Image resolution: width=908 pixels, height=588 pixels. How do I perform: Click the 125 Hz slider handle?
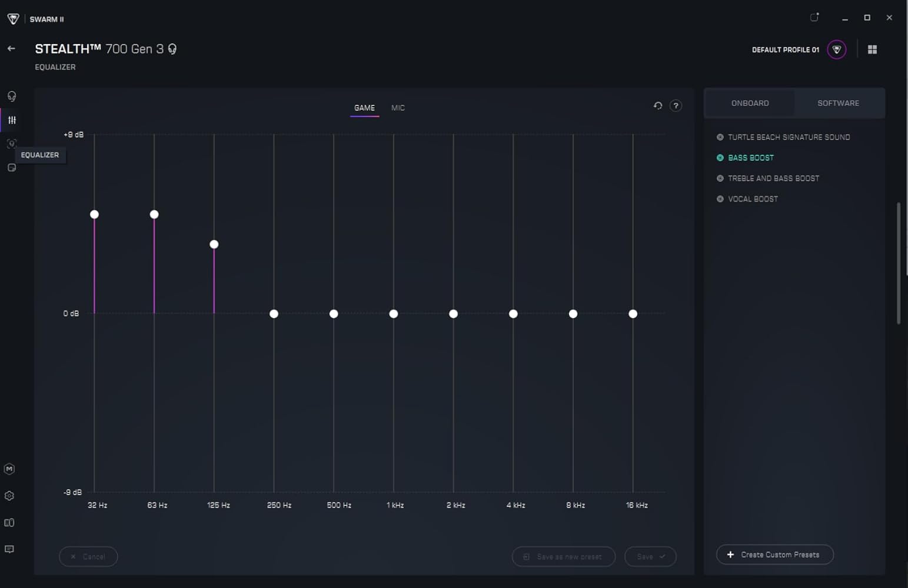[x=214, y=245]
